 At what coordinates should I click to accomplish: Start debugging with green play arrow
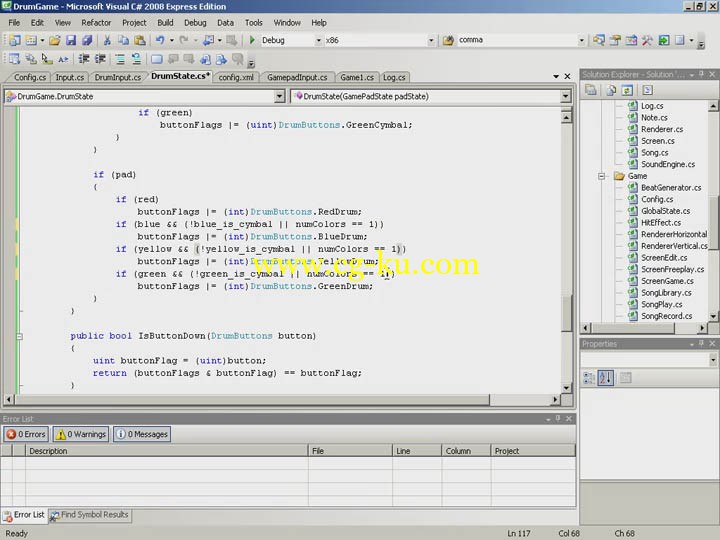pyautogui.click(x=252, y=40)
